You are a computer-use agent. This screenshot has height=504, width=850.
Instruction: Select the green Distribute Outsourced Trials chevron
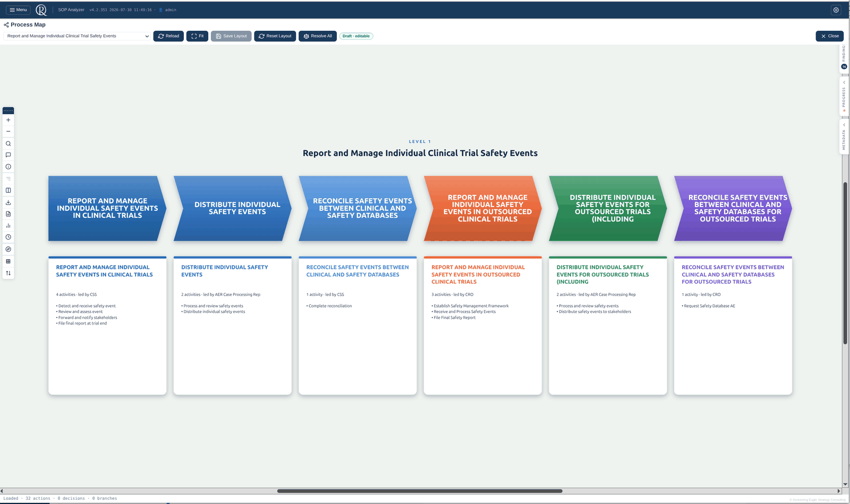point(608,208)
